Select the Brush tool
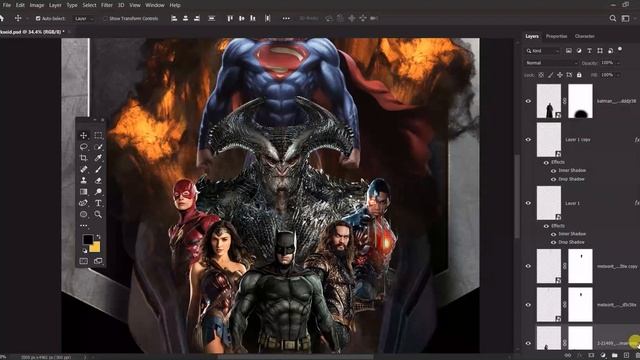The height and width of the screenshot is (360, 640). point(98,169)
